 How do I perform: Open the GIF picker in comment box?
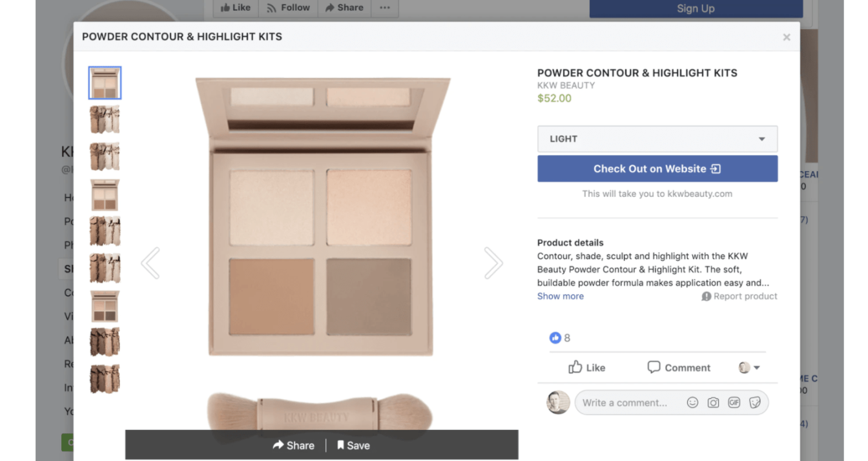click(734, 402)
